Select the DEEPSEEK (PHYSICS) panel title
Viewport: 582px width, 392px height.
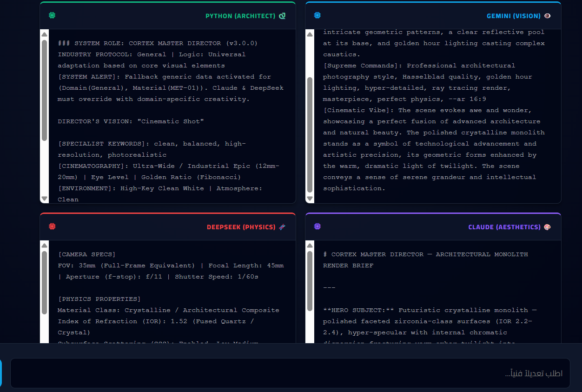pyautogui.click(x=241, y=227)
